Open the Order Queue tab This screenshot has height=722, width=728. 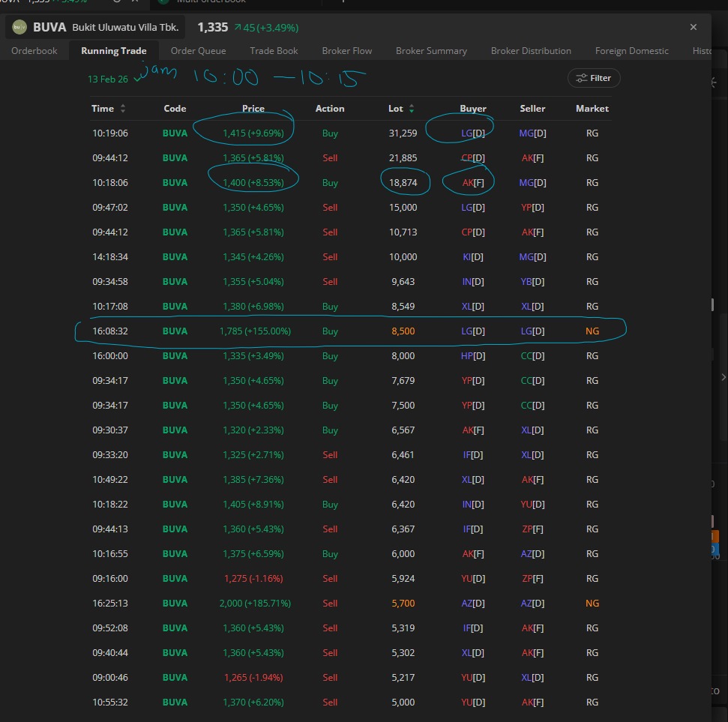tap(198, 51)
